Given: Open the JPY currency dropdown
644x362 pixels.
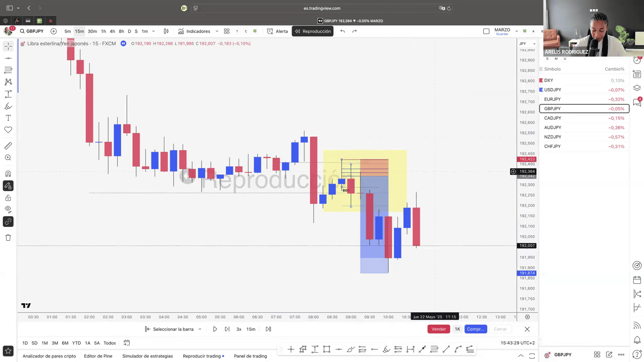Looking at the screenshot, I should point(527,44).
